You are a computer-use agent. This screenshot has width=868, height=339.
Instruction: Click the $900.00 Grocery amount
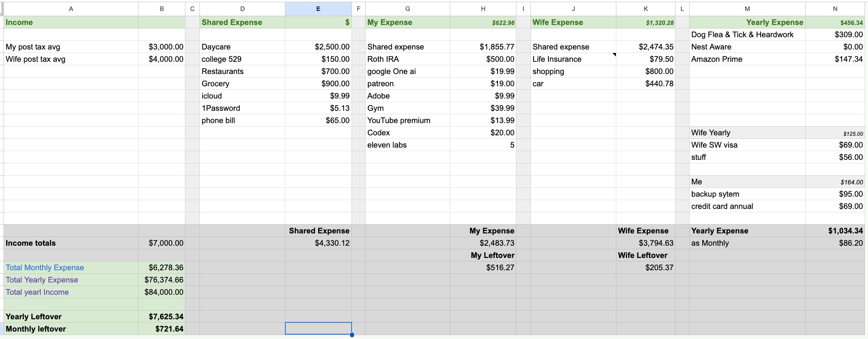coord(318,84)
